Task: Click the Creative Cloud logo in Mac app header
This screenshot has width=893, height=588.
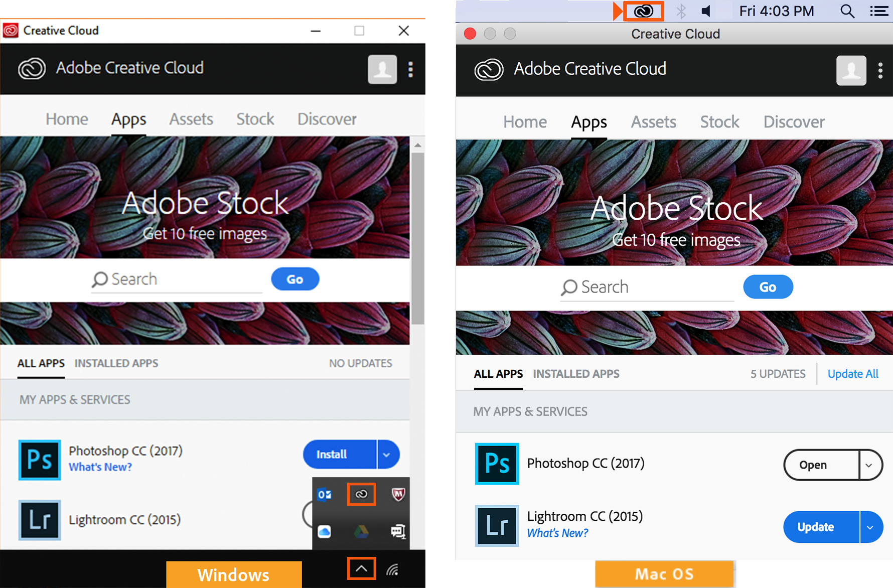Action: [489, 70]
